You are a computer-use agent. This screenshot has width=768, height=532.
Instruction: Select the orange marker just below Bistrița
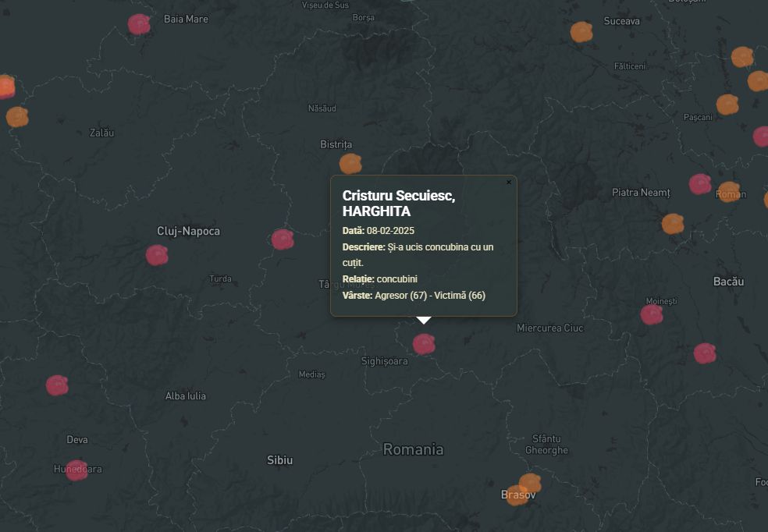pyautogui.click(x=350, y=164)
